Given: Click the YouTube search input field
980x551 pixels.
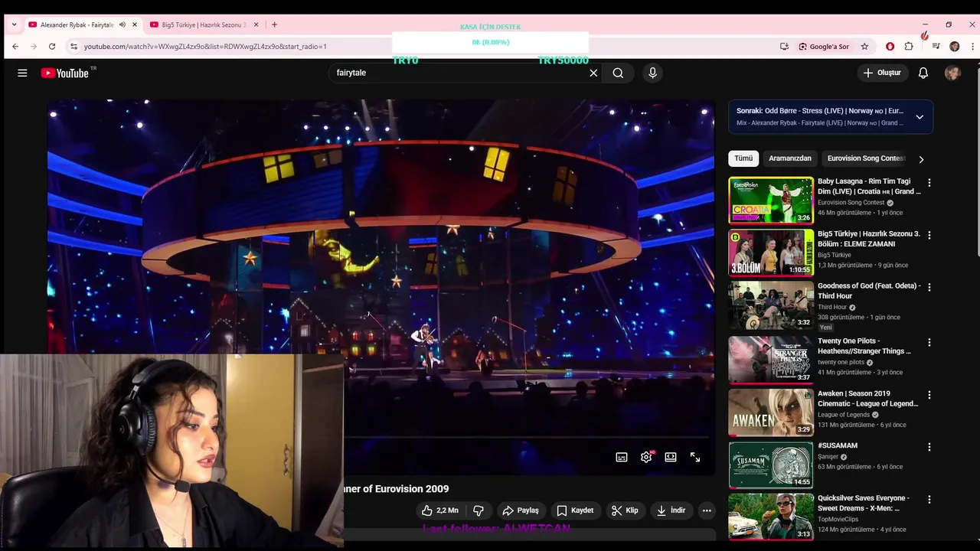Looking at the screenshot, I should (x=459, y=73).
